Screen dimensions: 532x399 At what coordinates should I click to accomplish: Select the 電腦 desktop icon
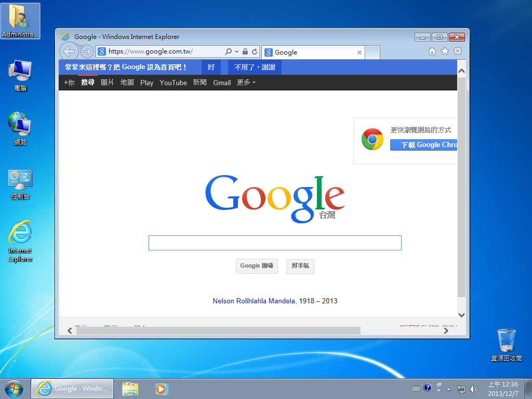20,75
